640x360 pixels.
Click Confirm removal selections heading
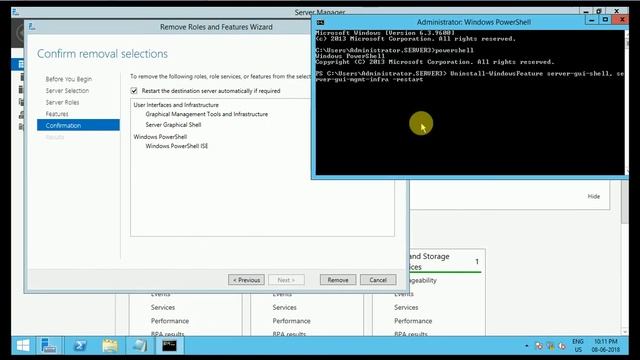pos(102,54)
